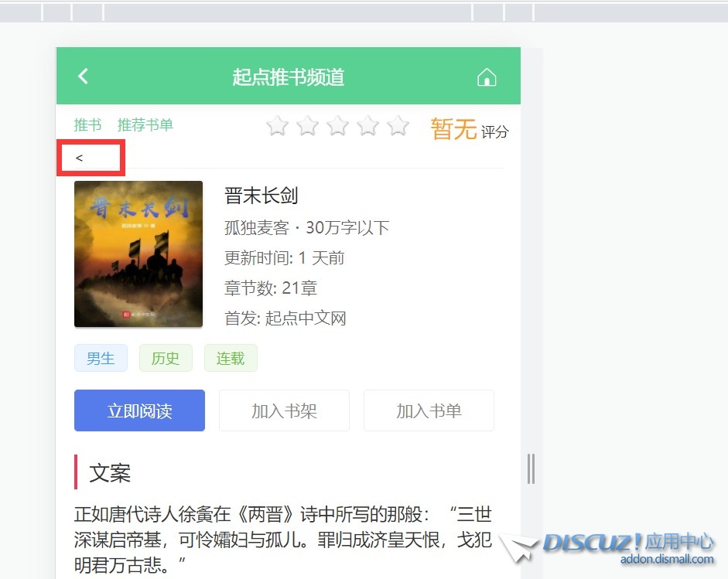Select the 历史 tag
The image size is (728, 579).
tap(166, 358)
